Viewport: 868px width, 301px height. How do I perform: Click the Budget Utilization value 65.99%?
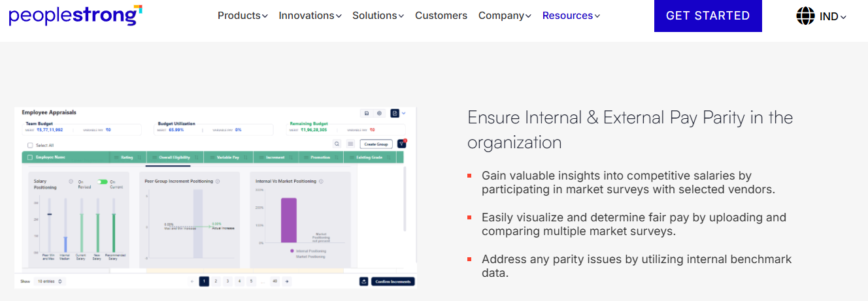click(x=176, y=130)
